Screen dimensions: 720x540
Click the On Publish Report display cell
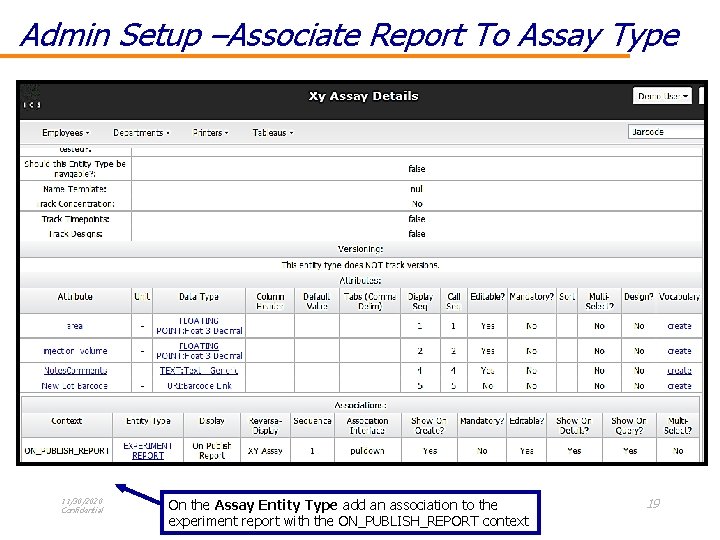tap(212, 450)
